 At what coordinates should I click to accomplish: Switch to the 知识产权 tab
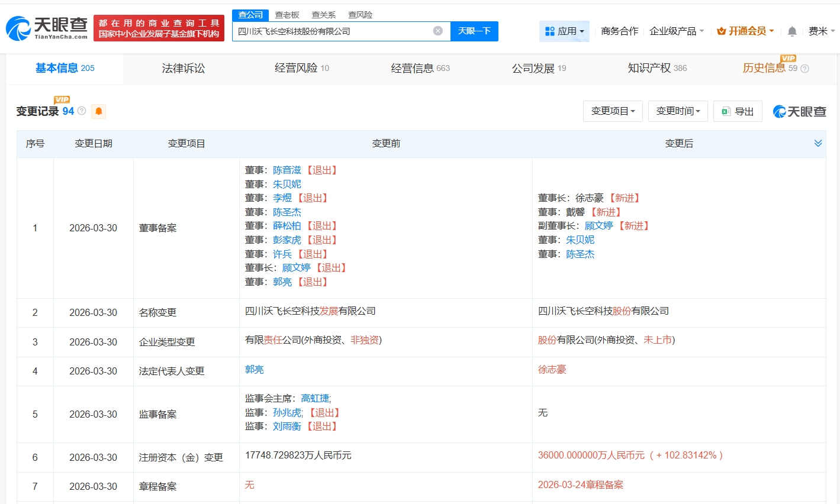tap(657, 69)
